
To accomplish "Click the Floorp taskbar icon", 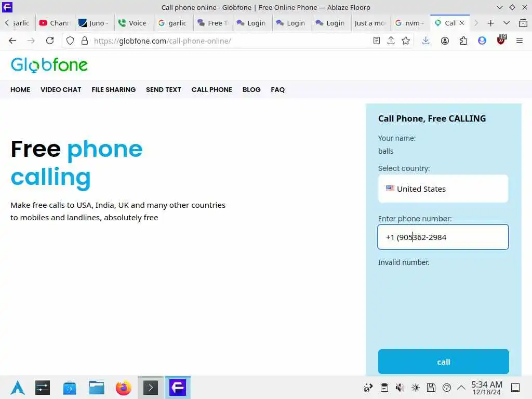I will (178, 388).
